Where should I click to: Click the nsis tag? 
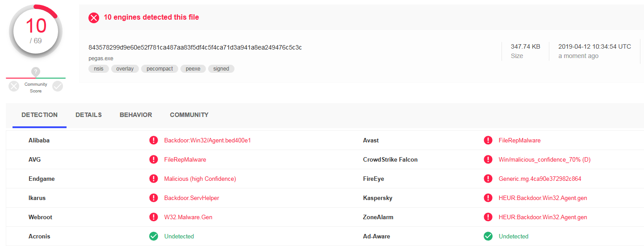(x=99, y=69)
